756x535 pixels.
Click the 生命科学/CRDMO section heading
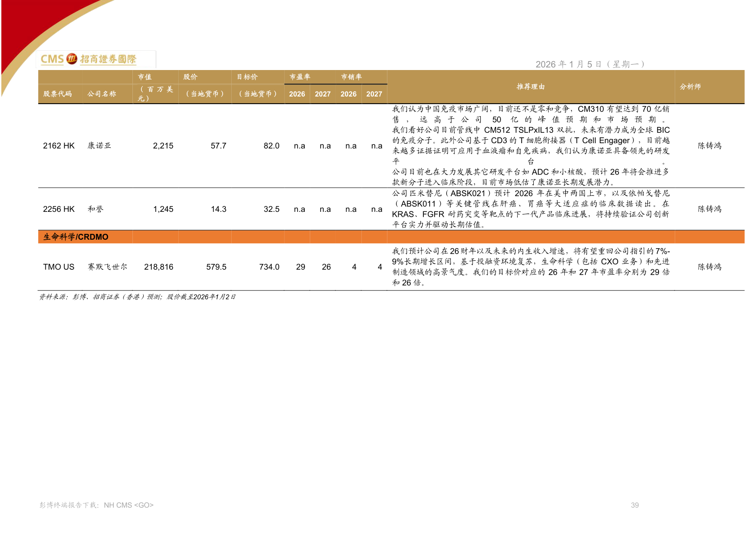click(x=75, y=237)
